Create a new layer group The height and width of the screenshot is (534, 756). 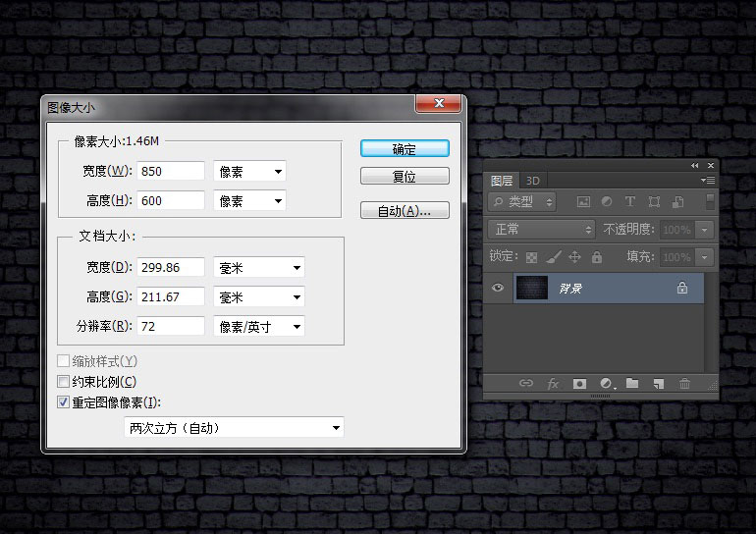632,383
